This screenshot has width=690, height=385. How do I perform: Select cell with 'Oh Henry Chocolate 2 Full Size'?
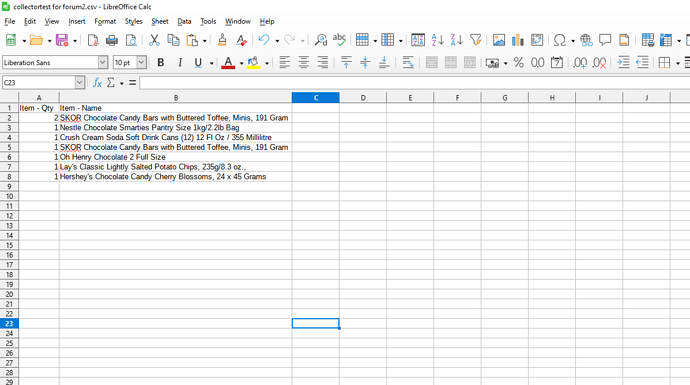176,157
